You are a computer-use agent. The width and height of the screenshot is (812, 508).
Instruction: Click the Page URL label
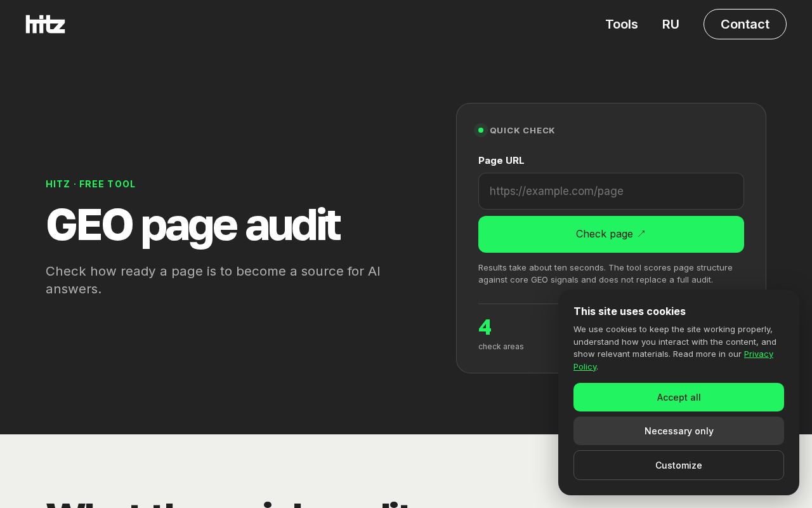501,161
